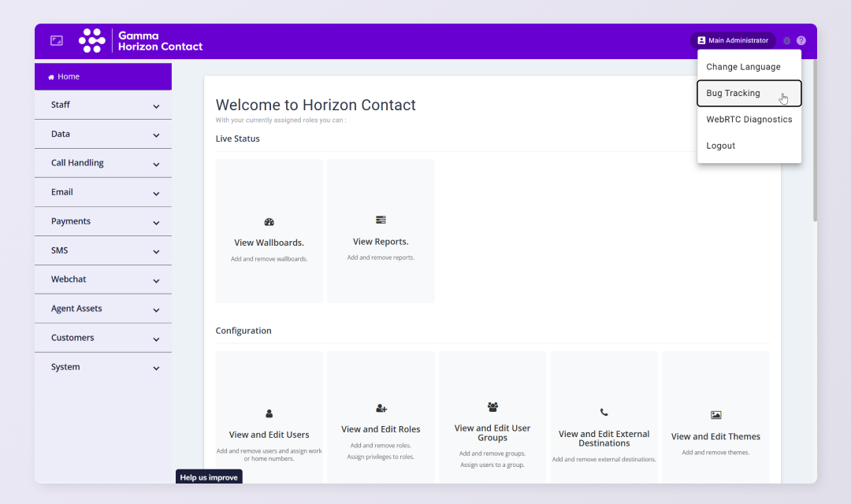Click the Help us improve button
The image size is (851, 504).
pyautogui.click(x=209, y=477)
